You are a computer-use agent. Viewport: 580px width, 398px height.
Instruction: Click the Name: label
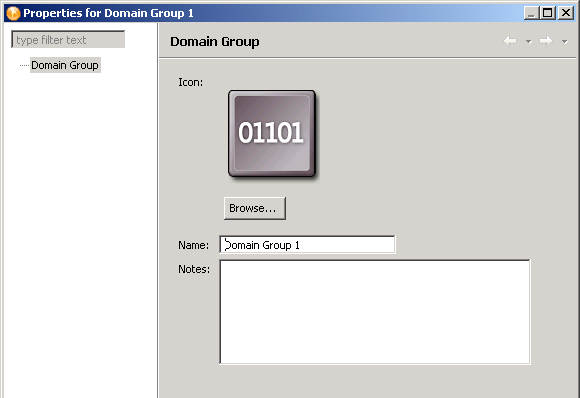click(x=193, y=245)
